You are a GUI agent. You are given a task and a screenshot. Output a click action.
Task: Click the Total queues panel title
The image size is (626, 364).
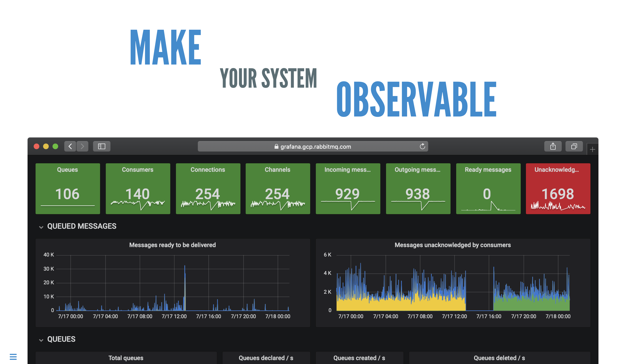[126, 358]
